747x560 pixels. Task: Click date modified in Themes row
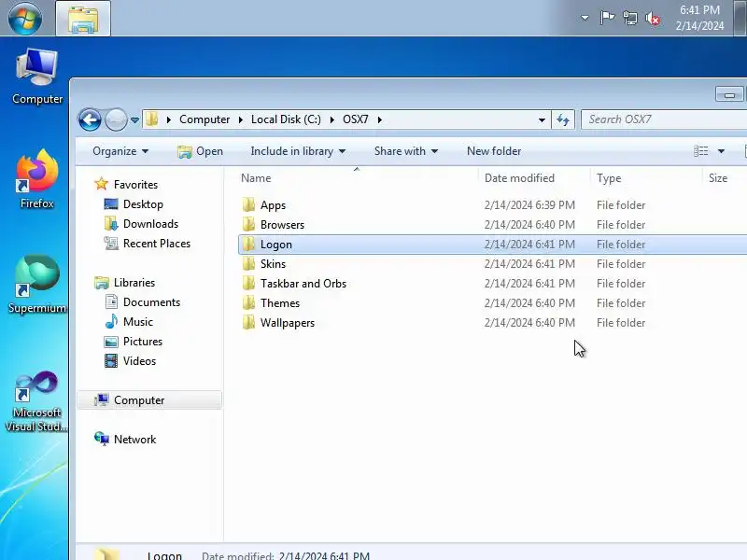point(529,303)
